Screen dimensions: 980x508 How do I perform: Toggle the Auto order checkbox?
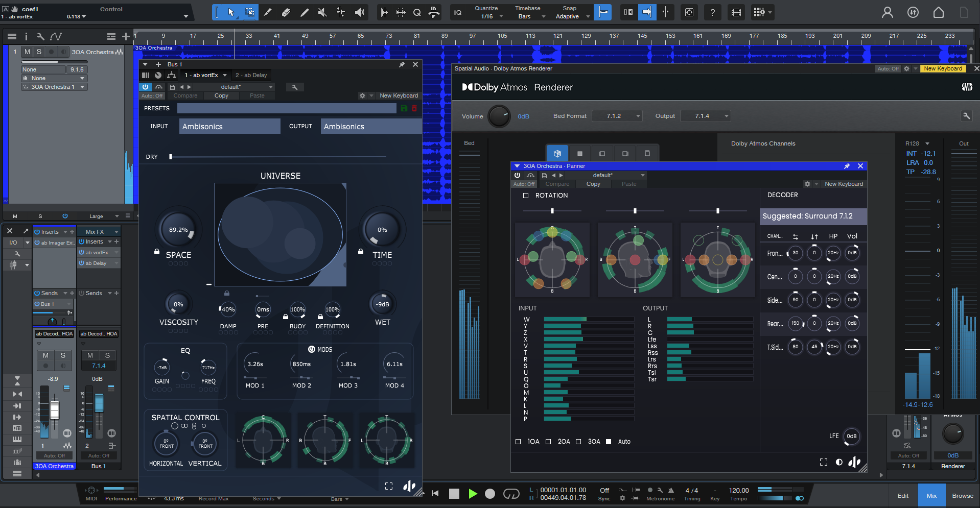tap(609, 442)
